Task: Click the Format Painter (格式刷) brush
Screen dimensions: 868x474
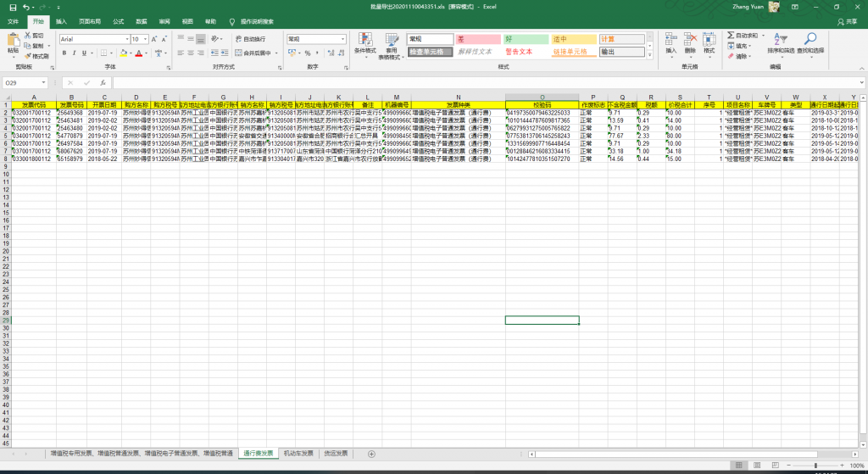Action: [28, 56]
